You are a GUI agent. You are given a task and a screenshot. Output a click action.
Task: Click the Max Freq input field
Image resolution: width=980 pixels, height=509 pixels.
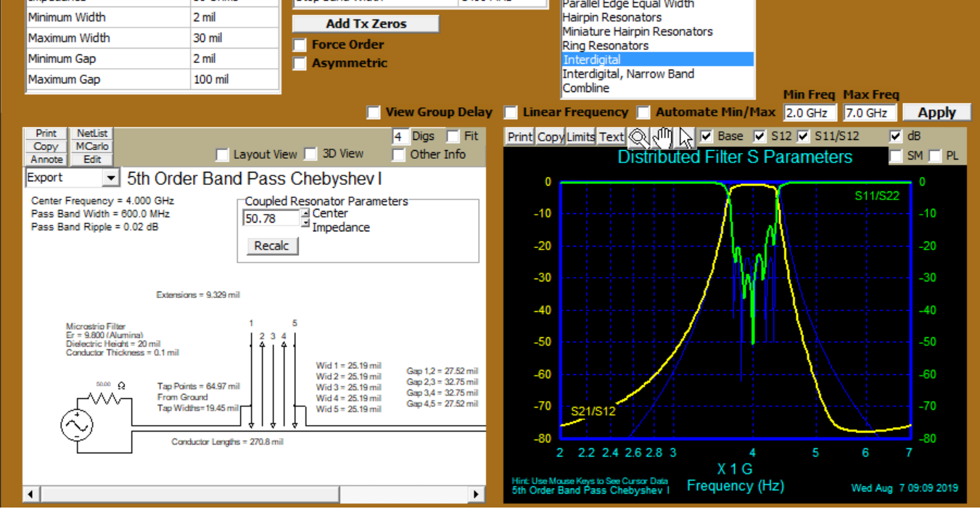[x=869, y=113]
